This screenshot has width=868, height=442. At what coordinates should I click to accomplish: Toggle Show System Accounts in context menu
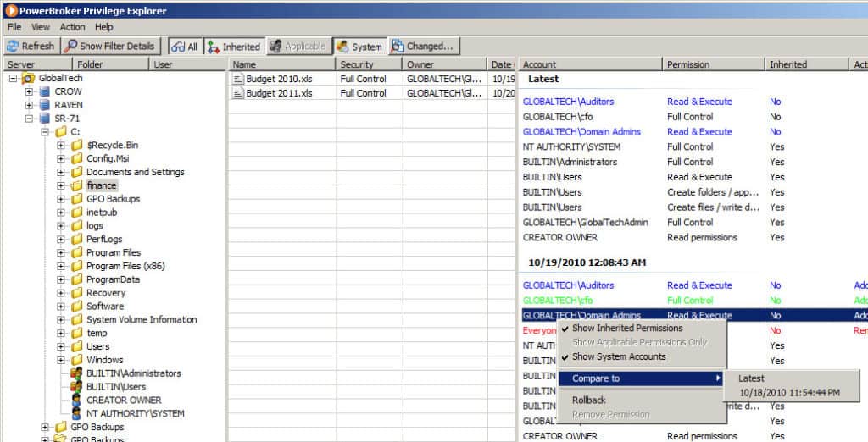(x=642, y=356)
